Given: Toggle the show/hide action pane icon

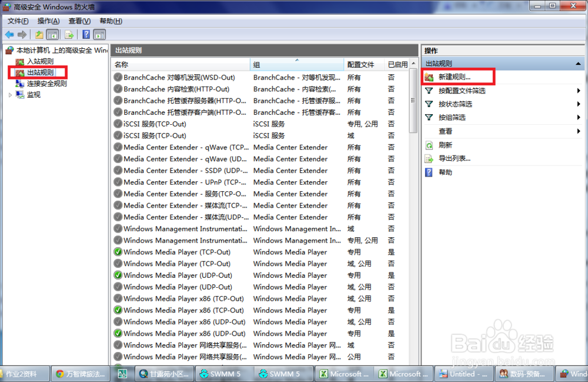Looking at the screenshot, I should (99, 35).
